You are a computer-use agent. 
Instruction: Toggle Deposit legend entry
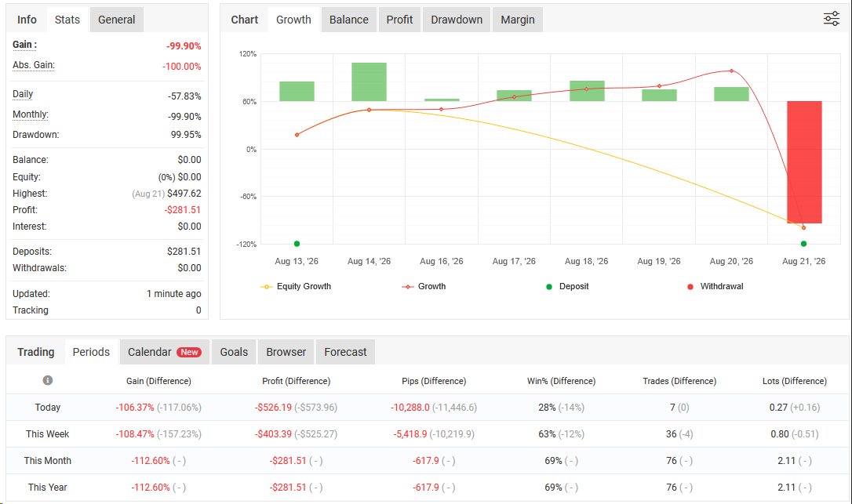tap(567, 286)
